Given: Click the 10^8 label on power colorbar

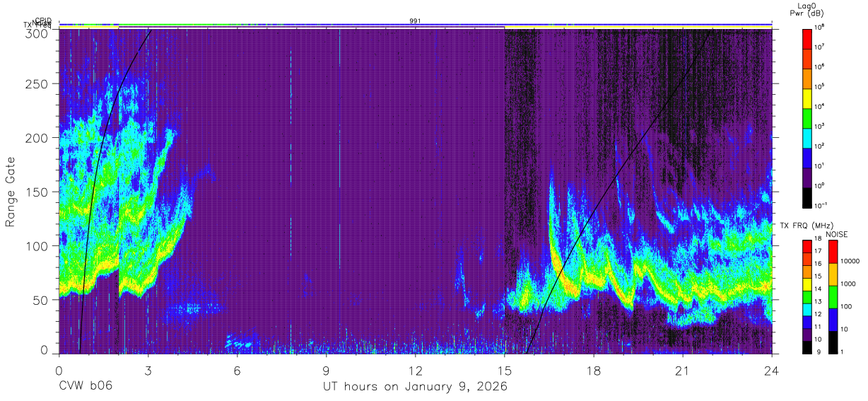Looking at the screenshot, I should pos(819,27).
